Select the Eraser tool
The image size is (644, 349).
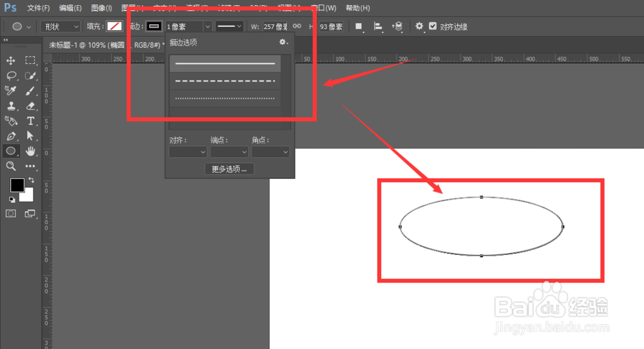(x=30, y=106)
